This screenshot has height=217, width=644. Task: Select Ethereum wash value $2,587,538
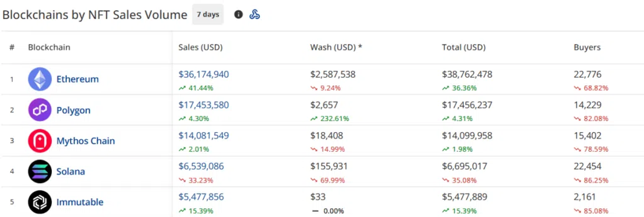click(333, 74)
